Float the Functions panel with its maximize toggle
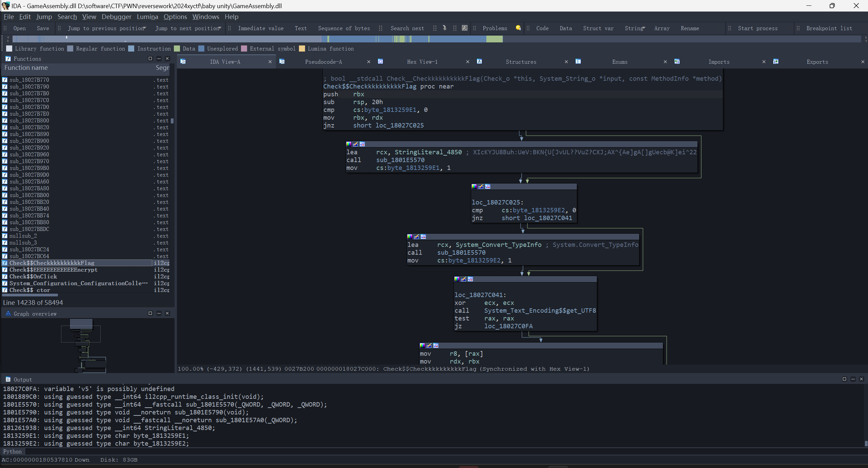The height and width of the screenshot is (468, 868). coord(150,59)
